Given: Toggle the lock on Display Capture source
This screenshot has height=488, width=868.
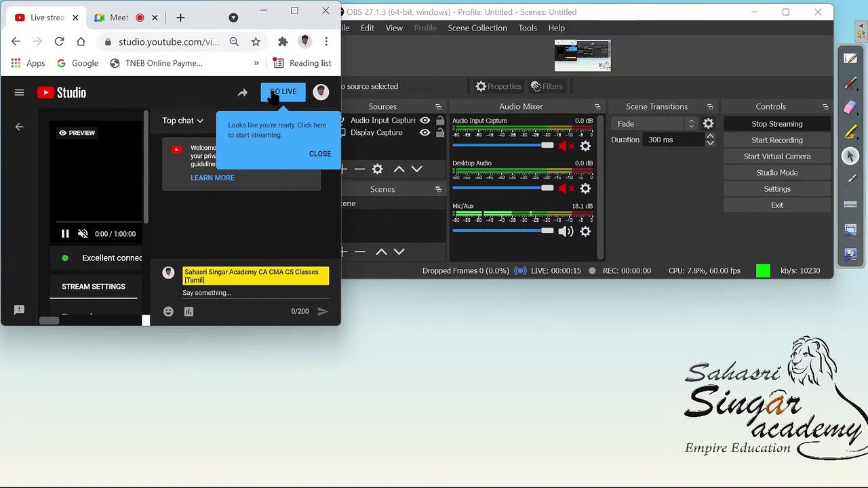Looking at the screenshot, I should [440, 133].
